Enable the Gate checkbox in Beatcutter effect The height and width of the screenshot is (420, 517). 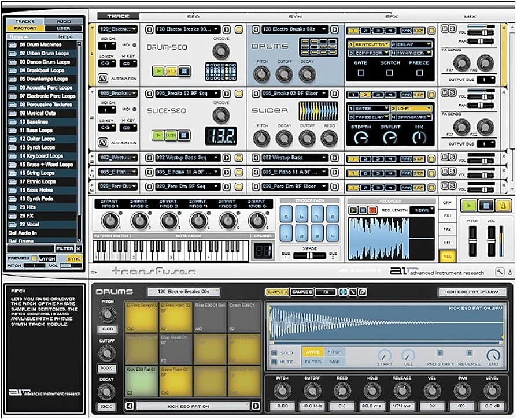(360, 73)
